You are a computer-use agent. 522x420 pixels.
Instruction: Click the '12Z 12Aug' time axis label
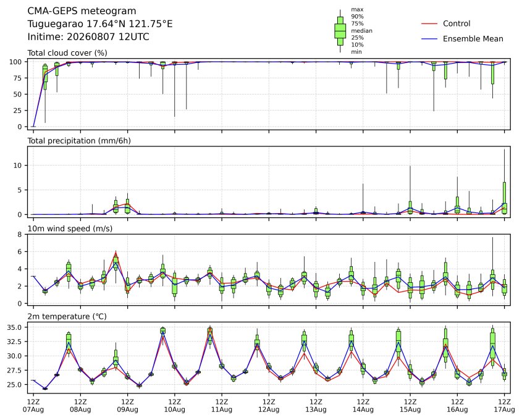coord(269,406)
